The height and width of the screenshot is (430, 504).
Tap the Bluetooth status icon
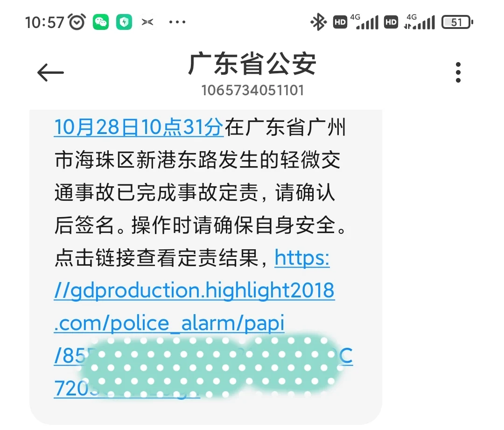pos(318,22)
